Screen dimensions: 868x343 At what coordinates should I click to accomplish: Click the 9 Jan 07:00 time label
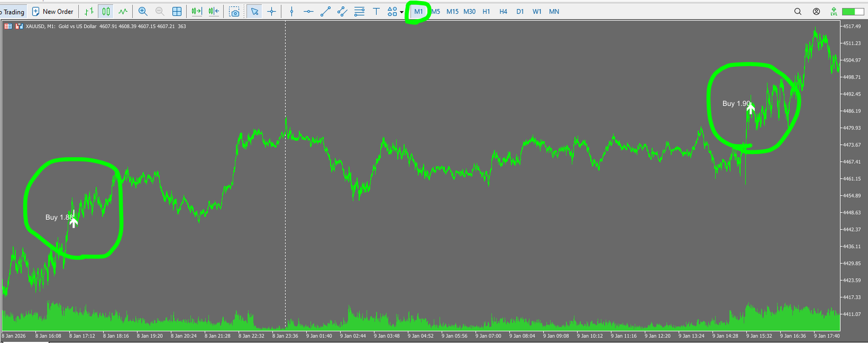488,336
